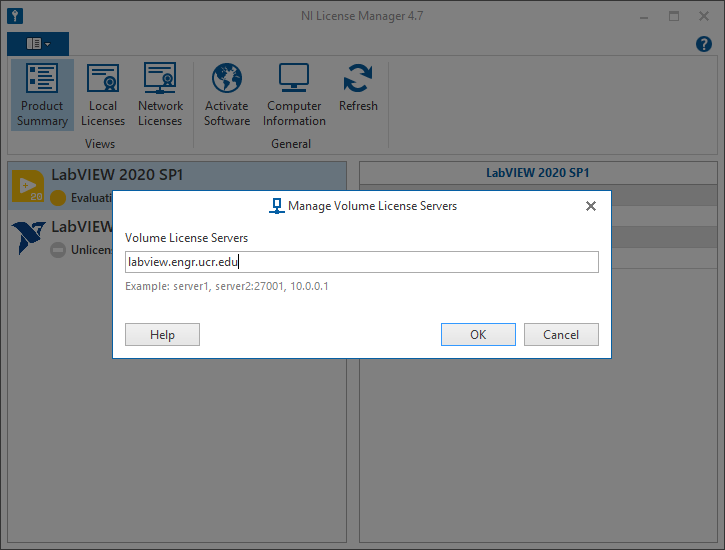The height and width of the screenshot is (550, 725).
Task: Close the Manage Volume License Servers dialog
Action: click(590, 206)
